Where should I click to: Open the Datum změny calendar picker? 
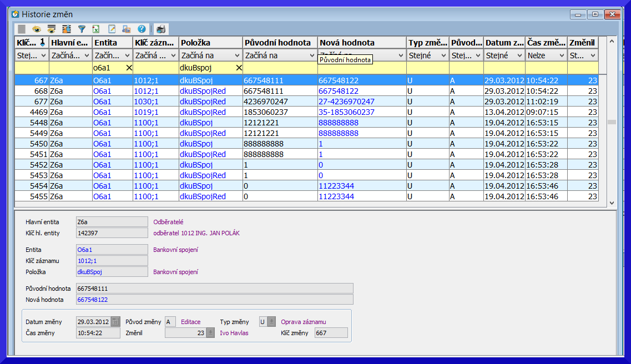115,321
